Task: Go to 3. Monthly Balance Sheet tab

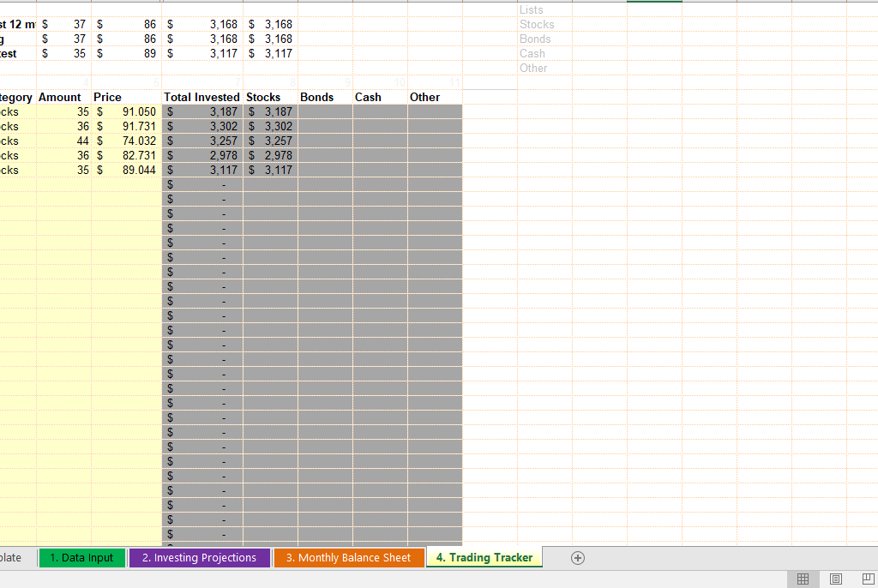Action: [348, 558]
